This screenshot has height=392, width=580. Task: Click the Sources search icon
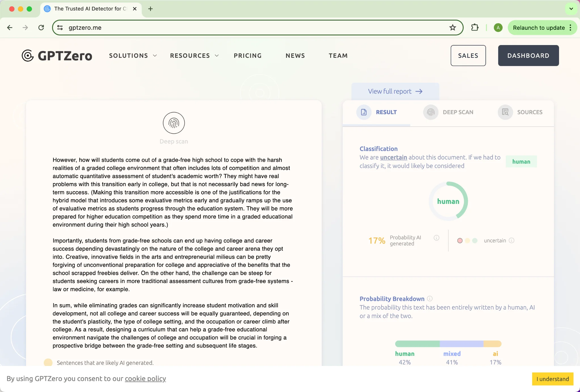[x=505, y=112]
